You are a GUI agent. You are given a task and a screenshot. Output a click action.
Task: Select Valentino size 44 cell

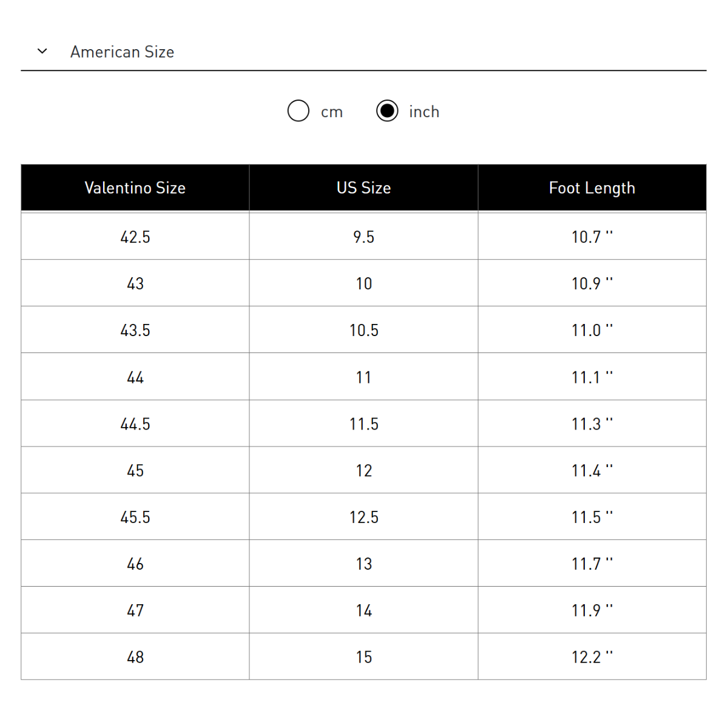pyautogui.click(x=135, y=377)
